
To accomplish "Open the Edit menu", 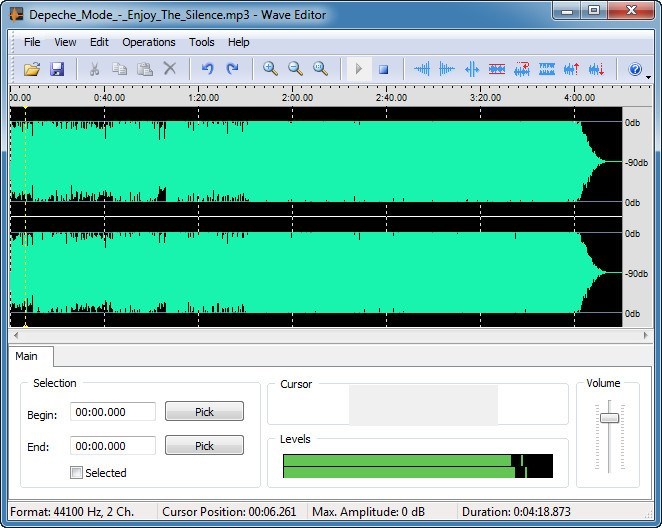I will click(x=99, y=42).
